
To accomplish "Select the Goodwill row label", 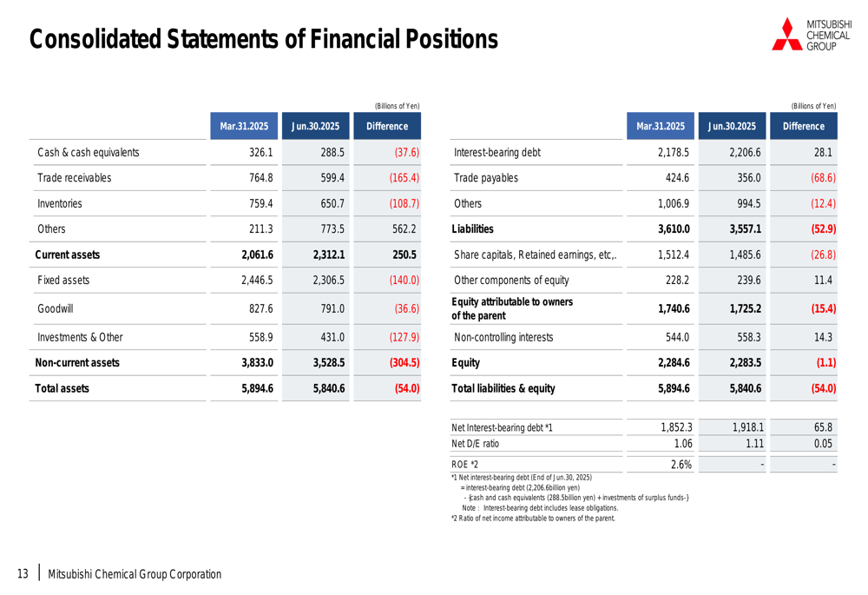I will click(x=56, y=308).
